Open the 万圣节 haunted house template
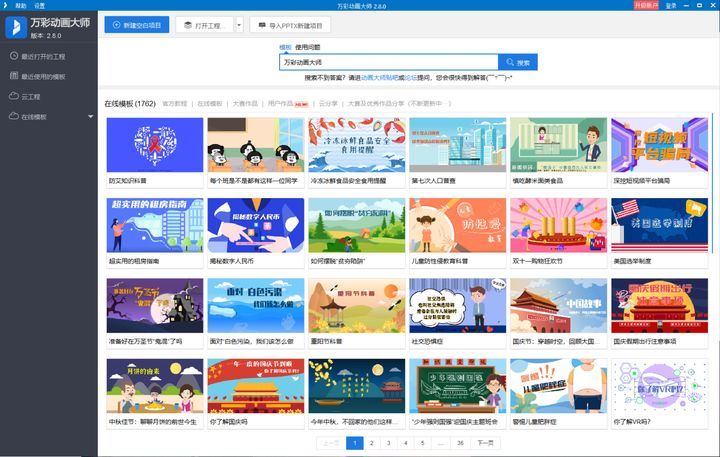This screenshot has width=720, height=457. point(155,305)
